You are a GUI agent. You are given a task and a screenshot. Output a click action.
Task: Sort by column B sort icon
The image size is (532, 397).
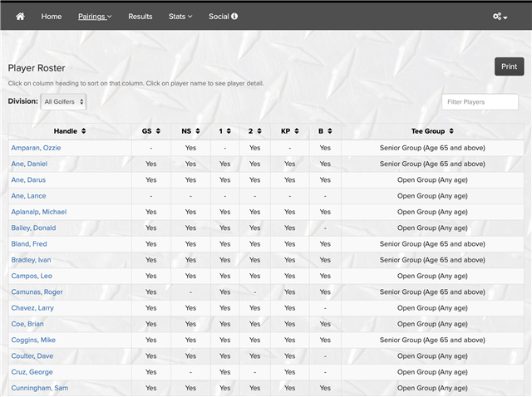[x=330, y=131]
